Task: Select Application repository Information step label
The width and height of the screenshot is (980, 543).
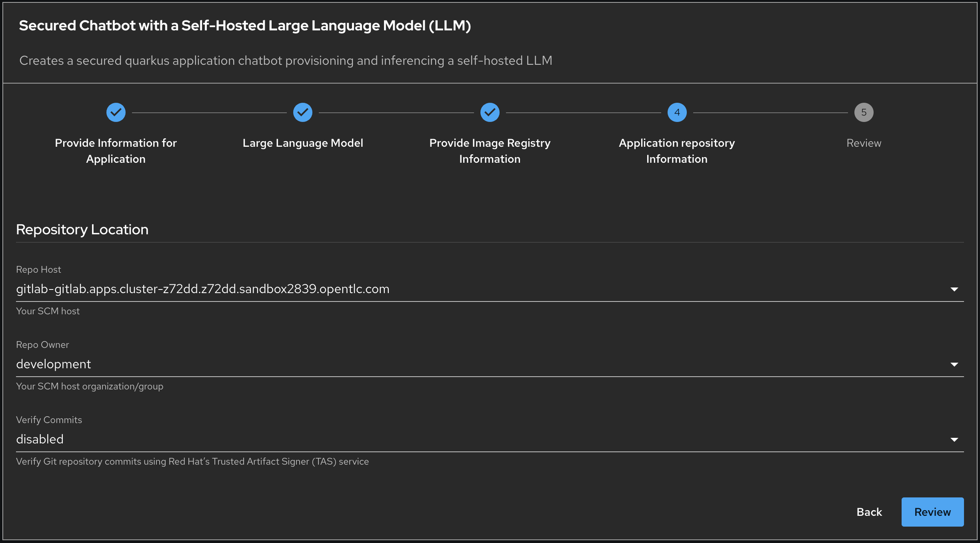Action: click(x=677, y=151)
